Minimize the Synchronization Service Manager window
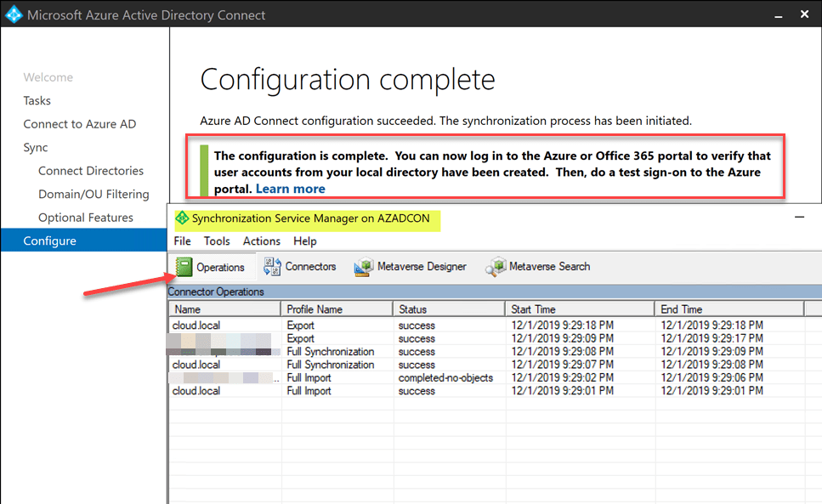This screenshot has height=504, width=822. tap(799, 217)
